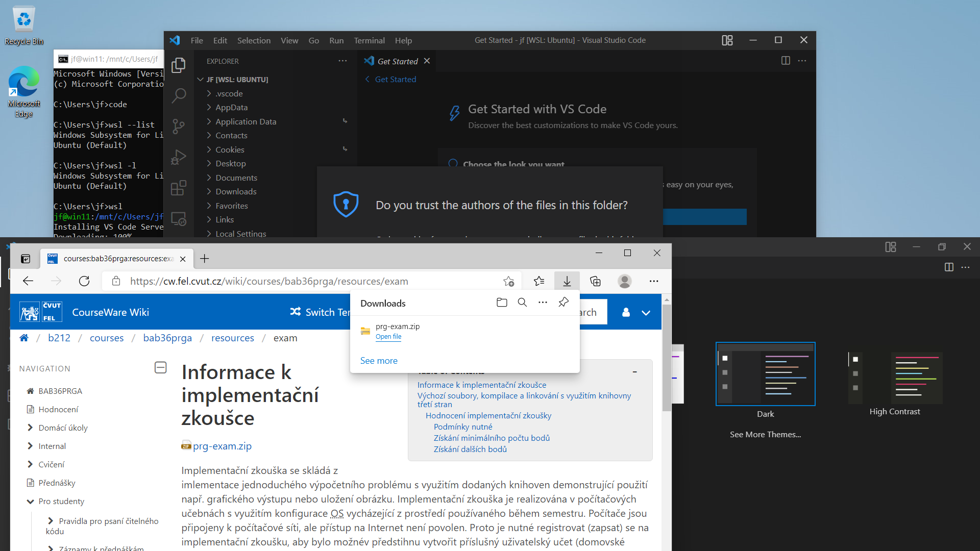
Task: Open user account dropdown arrow on wiki
Action: (x=646, y=313)
